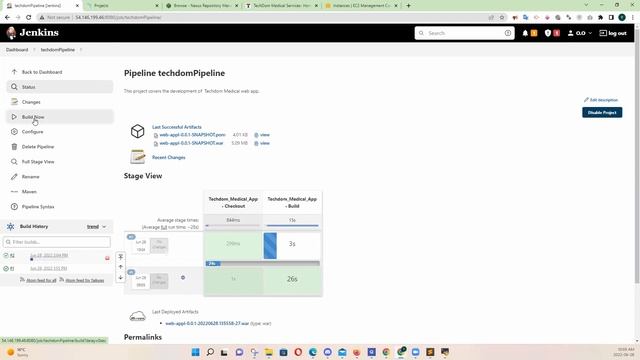
Task: Open the Atom feed for all link
Action: click(41, 280)
